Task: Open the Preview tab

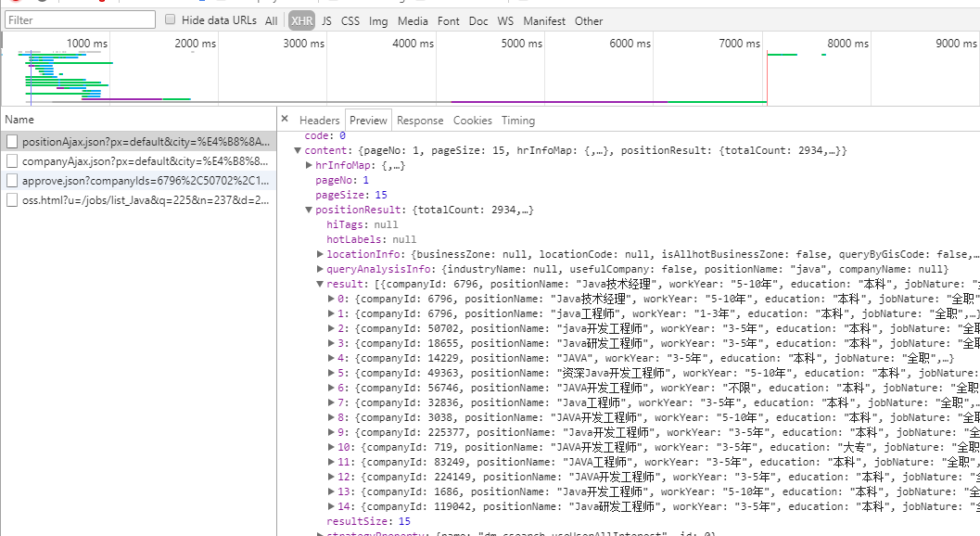Action: (368, 120)
